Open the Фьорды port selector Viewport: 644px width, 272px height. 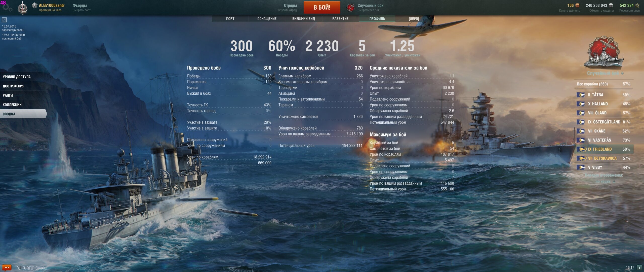coord(82,8)
